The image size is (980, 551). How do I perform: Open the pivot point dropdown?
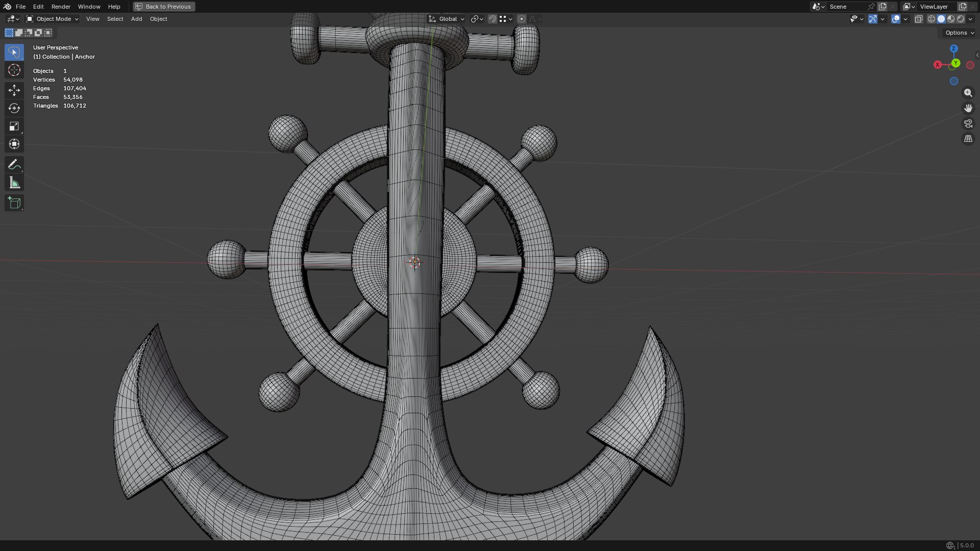click(x=477, y=19)
